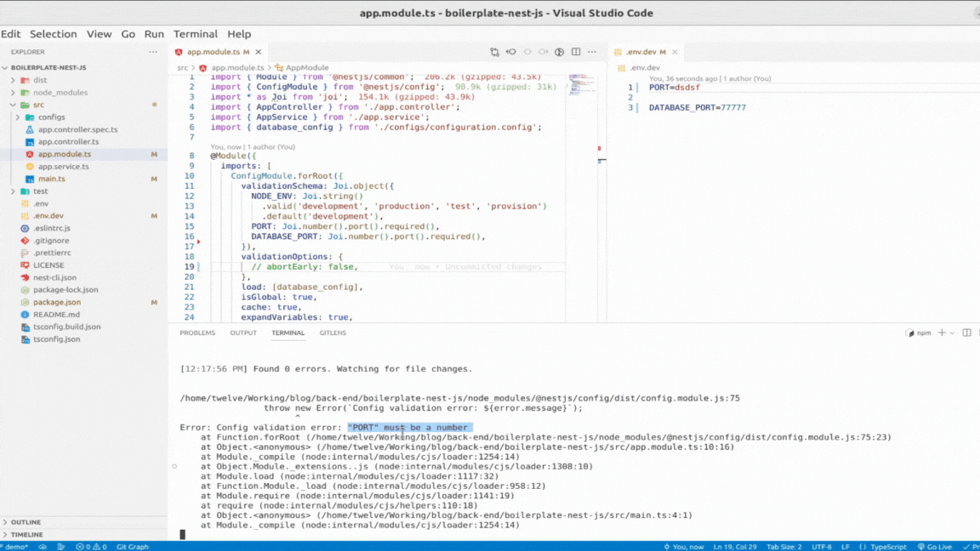Open the Terminal menu in the menu bar
Image resolution: width=980 pixels, height=551 pixels.
click(x=196, y=34)
